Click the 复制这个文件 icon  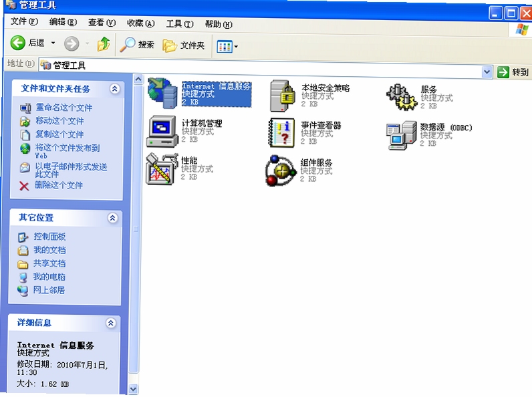pos(25,135)
